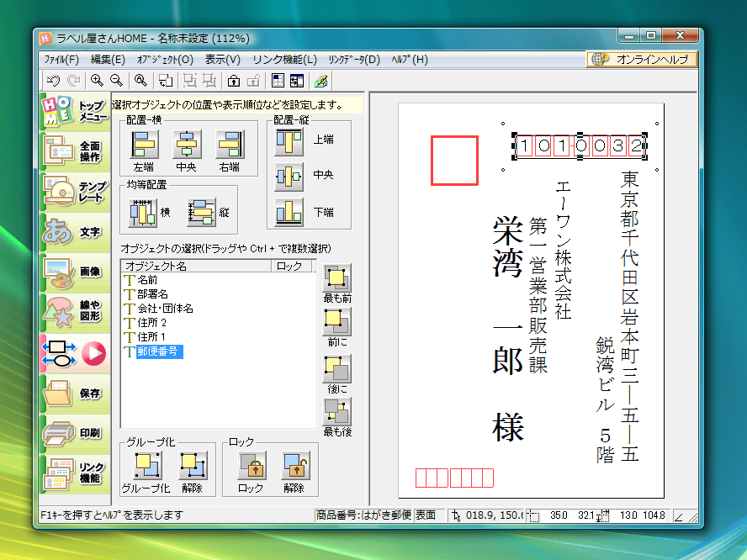Align objects to right edge (右端)
The image size is (747, 560).
[x=230, y=145]
